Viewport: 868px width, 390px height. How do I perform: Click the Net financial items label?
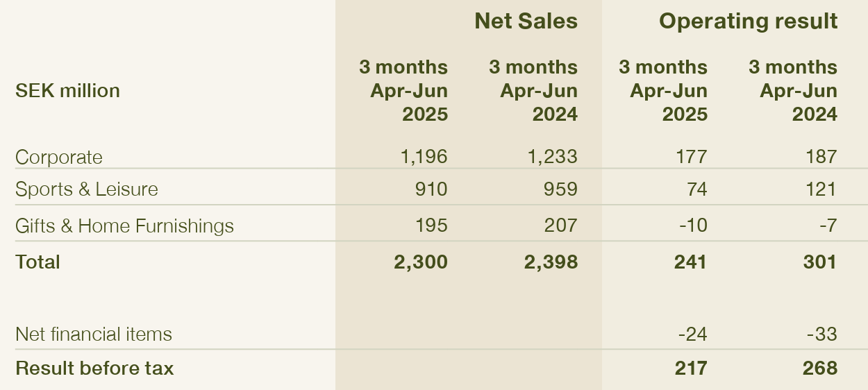(x=94, y=334)
